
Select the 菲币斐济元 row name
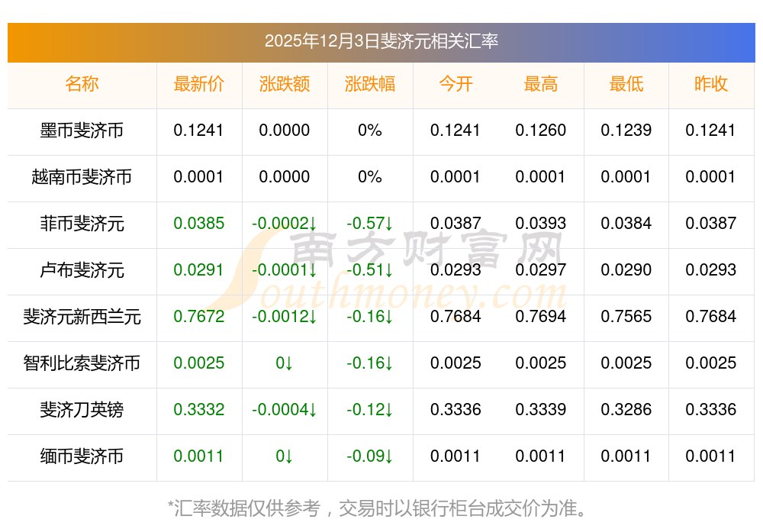[82, 224]
